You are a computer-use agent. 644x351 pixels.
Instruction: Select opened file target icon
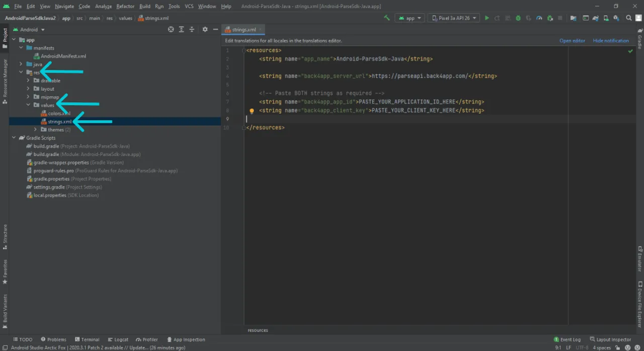point(171,30)
